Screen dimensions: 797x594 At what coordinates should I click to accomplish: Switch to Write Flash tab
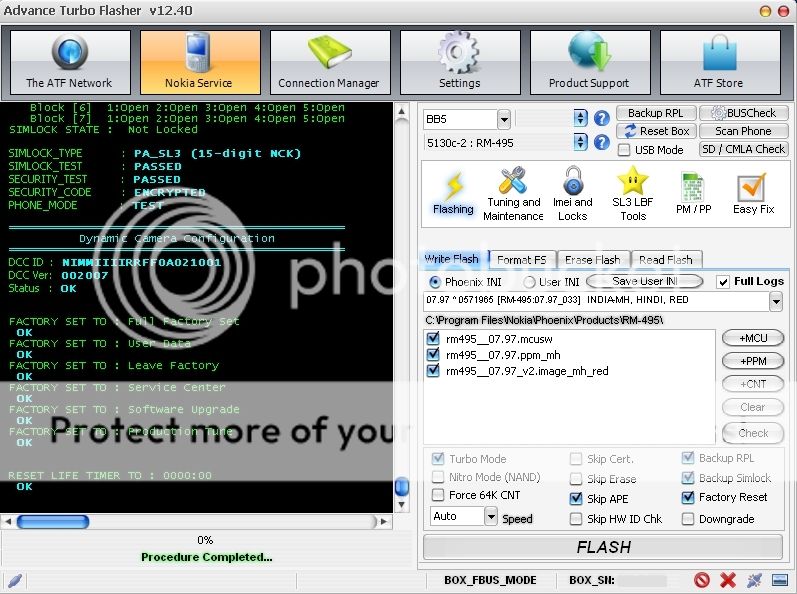(x=451, y=259)
